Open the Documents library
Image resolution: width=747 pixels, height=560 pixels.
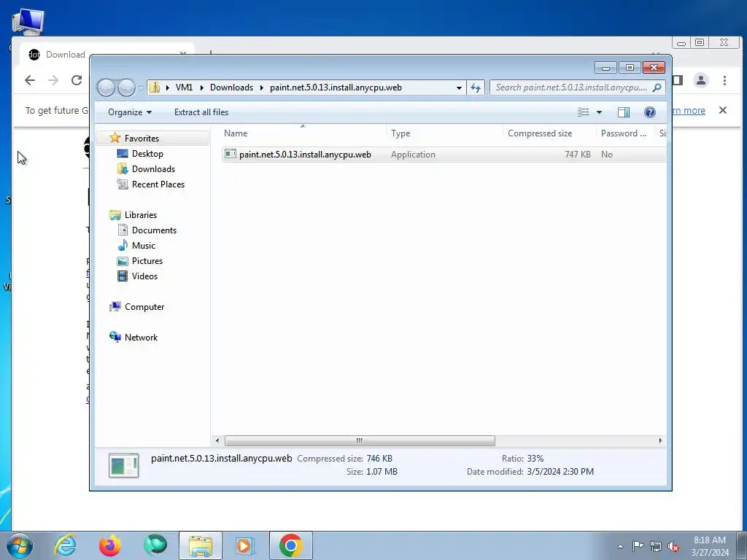pos(154,230)
